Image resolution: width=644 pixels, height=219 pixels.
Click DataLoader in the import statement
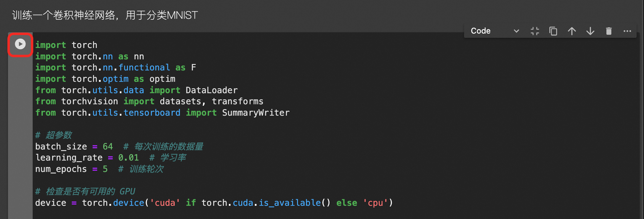(x=212, y=90)
